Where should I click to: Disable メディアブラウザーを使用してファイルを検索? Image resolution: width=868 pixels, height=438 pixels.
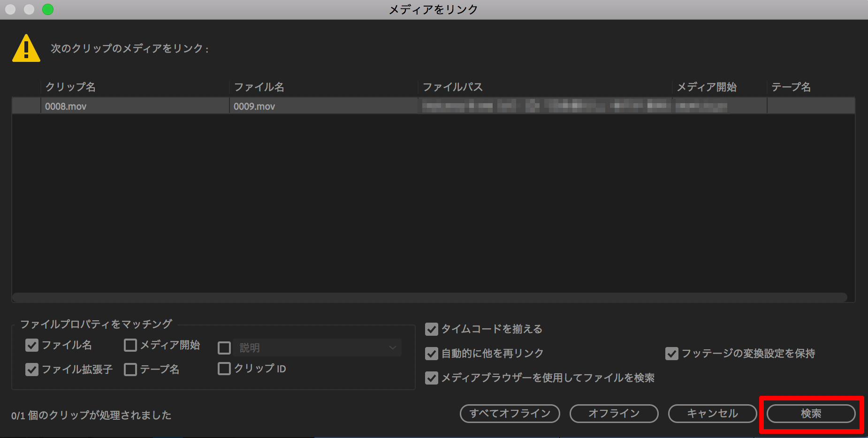431,378
